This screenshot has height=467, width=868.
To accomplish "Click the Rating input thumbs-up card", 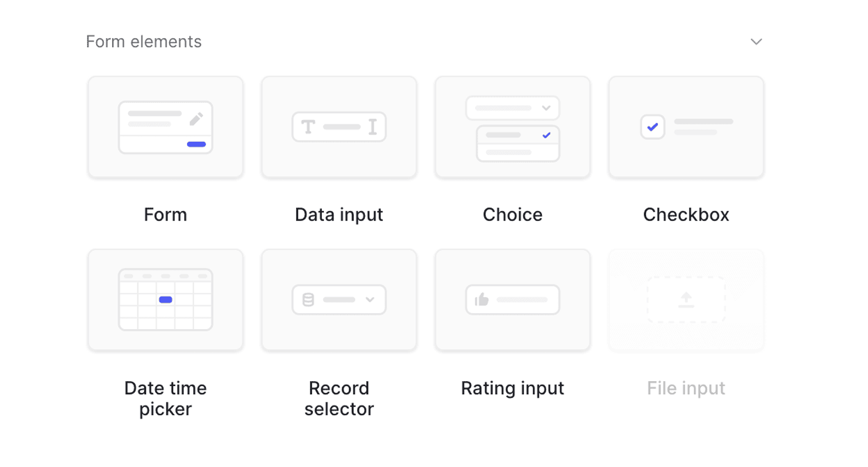I will point(513,300).
